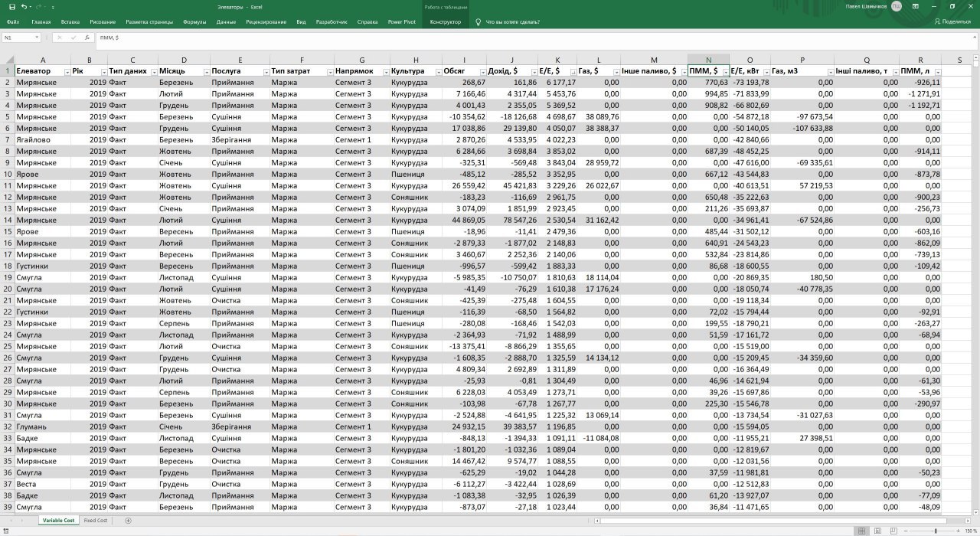Image resolution: width=980 pixels, height=536 pixels.
Task: Select the Variable Cost sheet tab
Action: (x=59, y=521)
